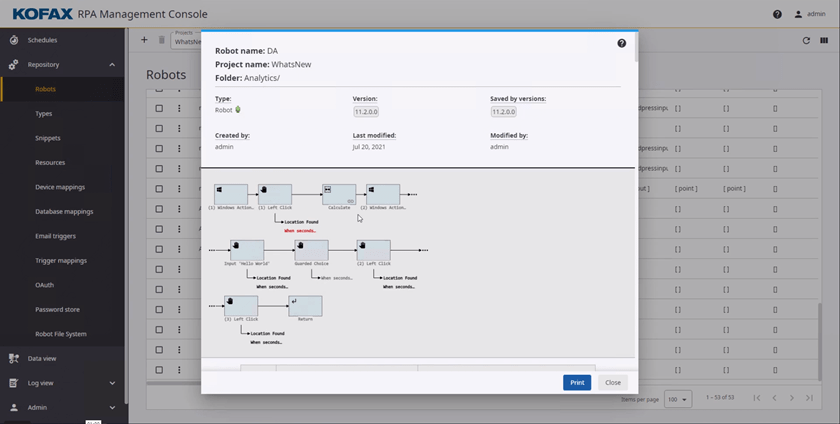Click the Data view icon in sidebar
Image resolution: width=840 pixels, height=424 pixels.
click(x=14, y=358)
